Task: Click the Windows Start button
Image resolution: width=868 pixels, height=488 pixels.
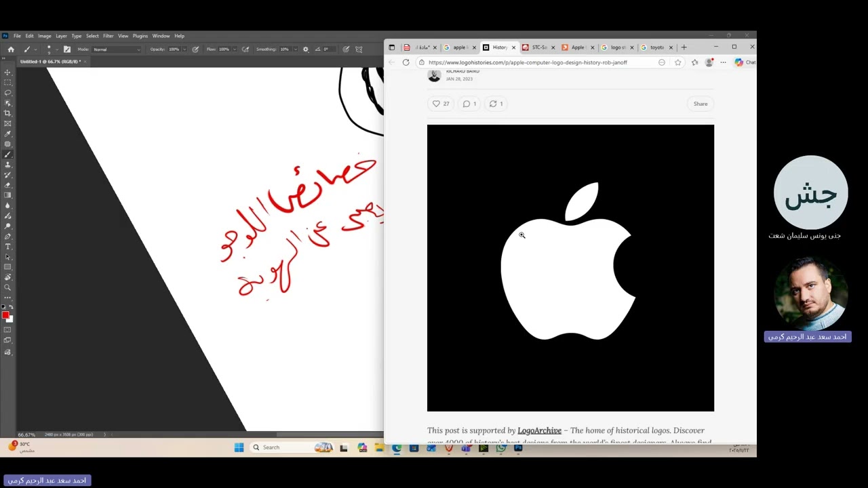Action: (239, 447)
